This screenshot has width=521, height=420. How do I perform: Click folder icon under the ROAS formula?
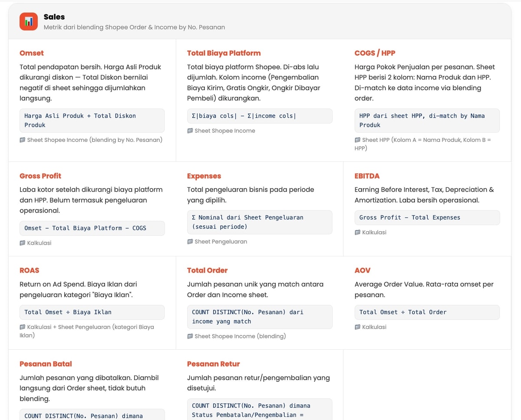click(x=23, y=327)
